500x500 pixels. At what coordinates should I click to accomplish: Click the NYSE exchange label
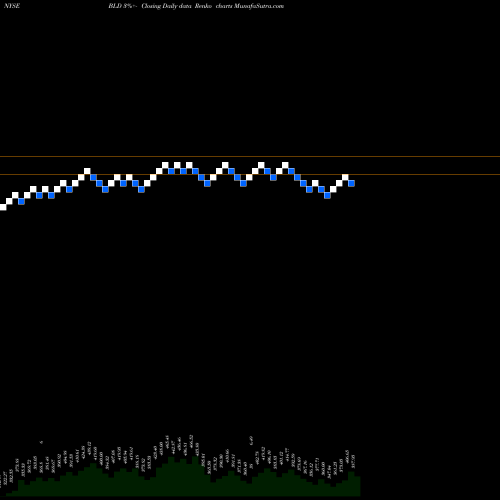12,6
